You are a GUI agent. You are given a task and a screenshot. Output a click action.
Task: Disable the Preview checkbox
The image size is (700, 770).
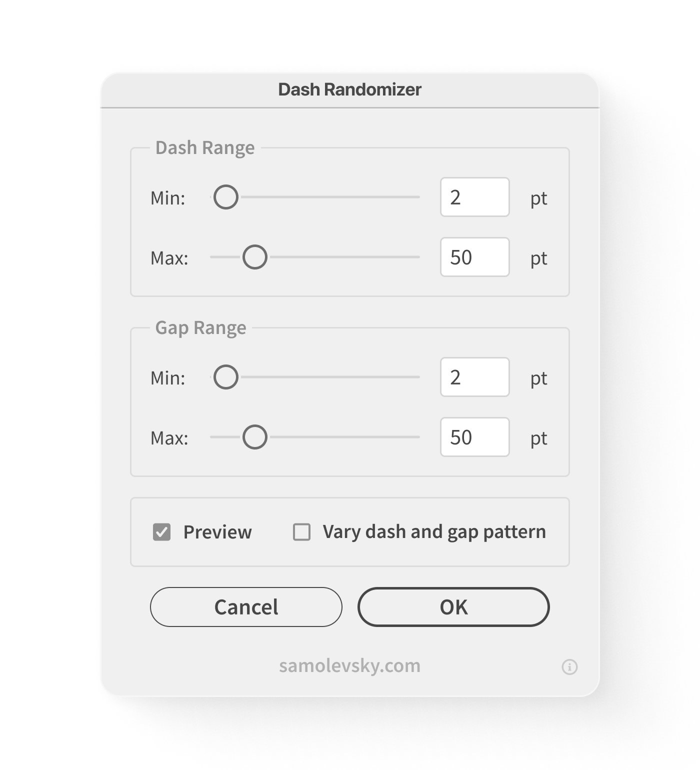tap(161, 532)
